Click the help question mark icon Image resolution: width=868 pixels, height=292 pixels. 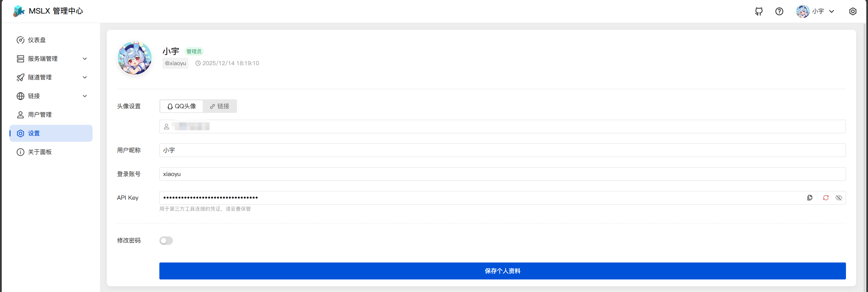pos(779,12)
